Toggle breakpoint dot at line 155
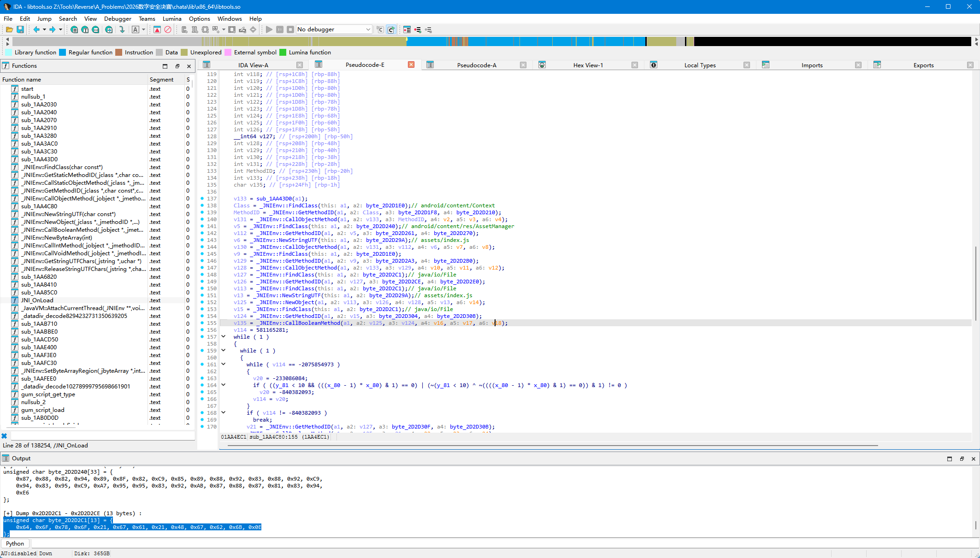The image size is (980, 558). pos(202,323)
